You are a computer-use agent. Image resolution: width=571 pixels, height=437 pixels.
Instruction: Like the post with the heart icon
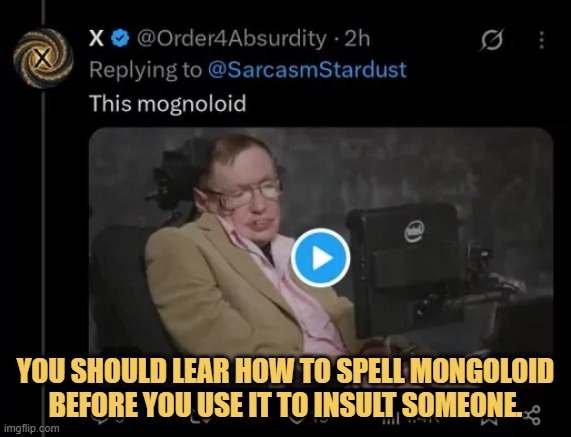[296, 419]
